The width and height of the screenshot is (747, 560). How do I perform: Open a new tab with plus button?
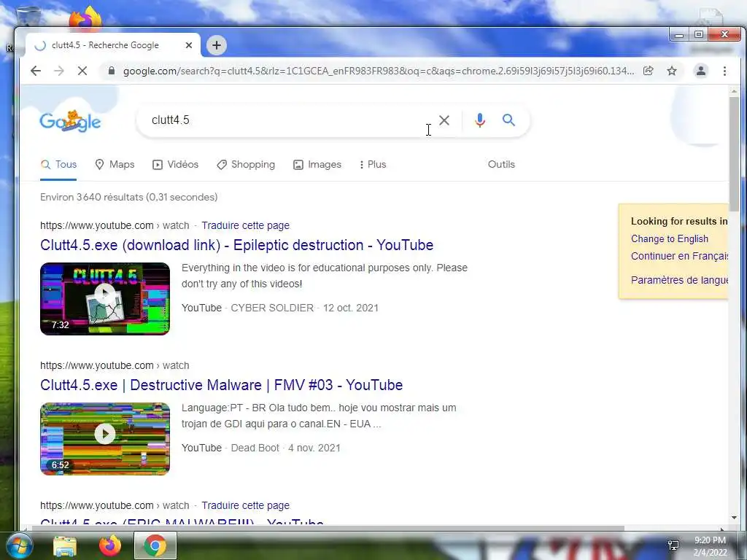coord(217,45)
